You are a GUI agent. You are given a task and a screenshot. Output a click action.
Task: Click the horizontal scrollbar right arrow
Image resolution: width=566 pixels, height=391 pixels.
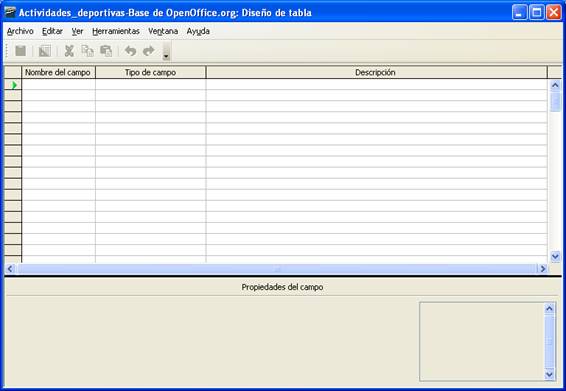542,269
